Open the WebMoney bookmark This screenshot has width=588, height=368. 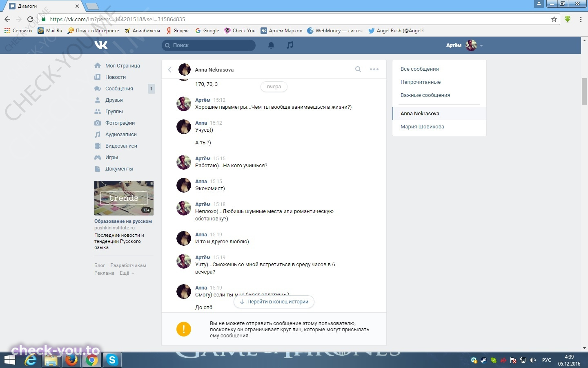[334, 31]
